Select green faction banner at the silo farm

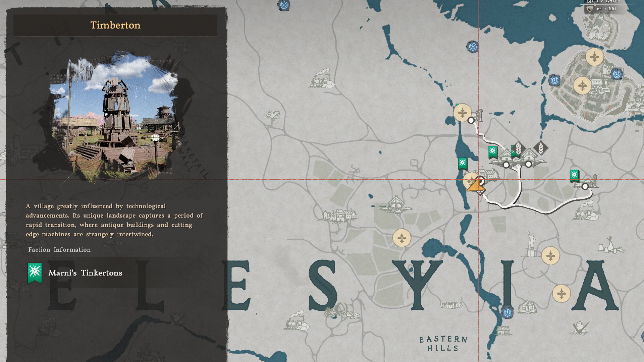point(574,176)
